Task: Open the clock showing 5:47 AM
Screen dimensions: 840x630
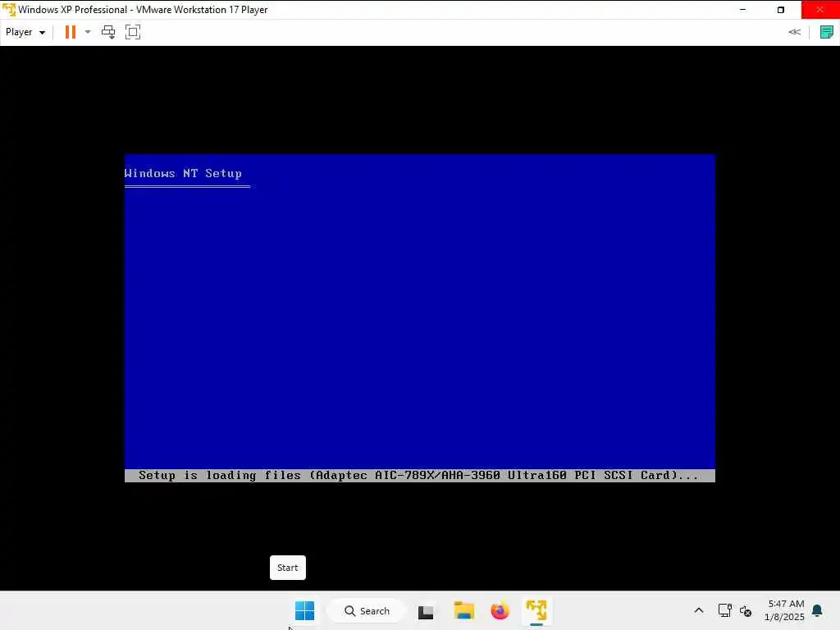Action: (x=785, y=610)
